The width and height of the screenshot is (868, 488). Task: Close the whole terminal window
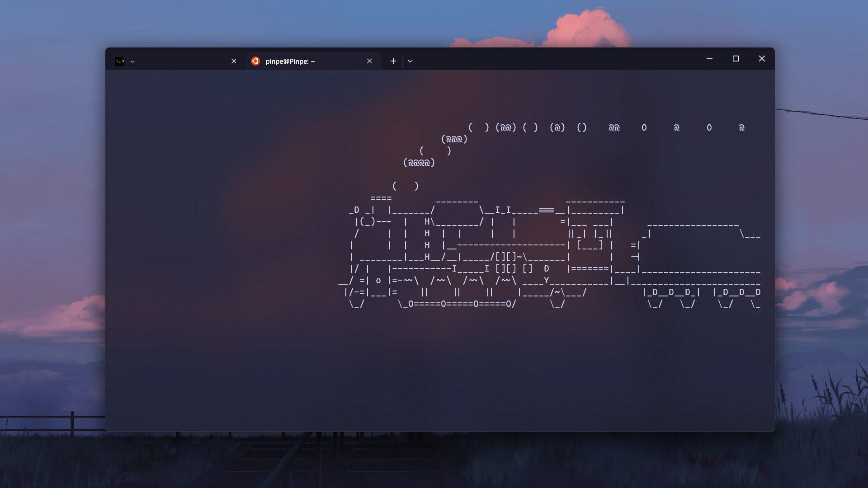coord(762,59)
